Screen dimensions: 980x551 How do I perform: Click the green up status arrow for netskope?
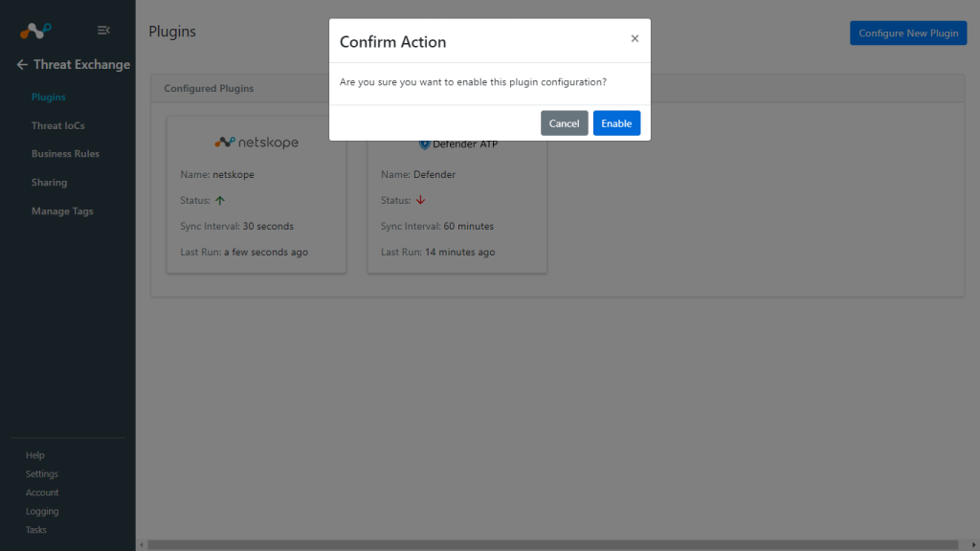pos(219,201)
